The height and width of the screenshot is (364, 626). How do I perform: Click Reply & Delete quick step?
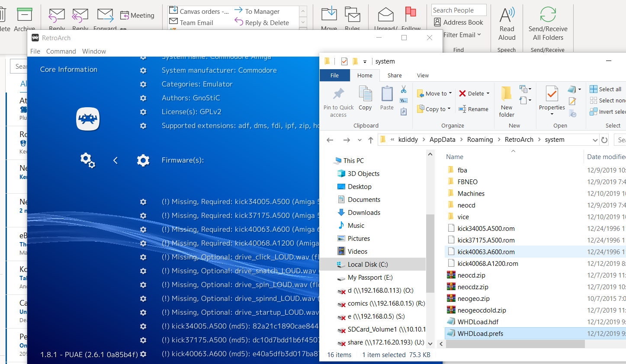click(x=262, y=22)
